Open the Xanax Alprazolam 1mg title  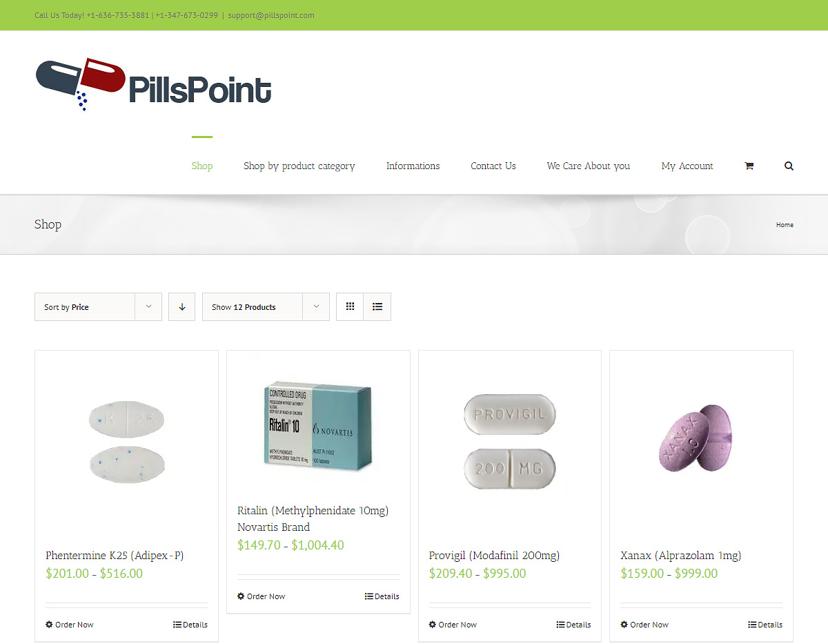[681, 556]
